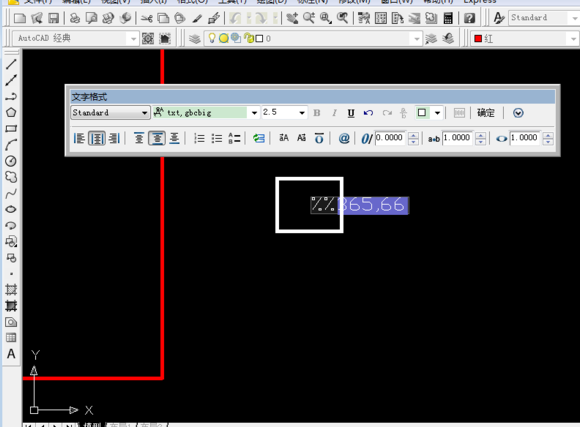Viewport: 580px width, 427px height.
Task: Toggle Underline in text formatting toolbar
Action: click(351, 113)
